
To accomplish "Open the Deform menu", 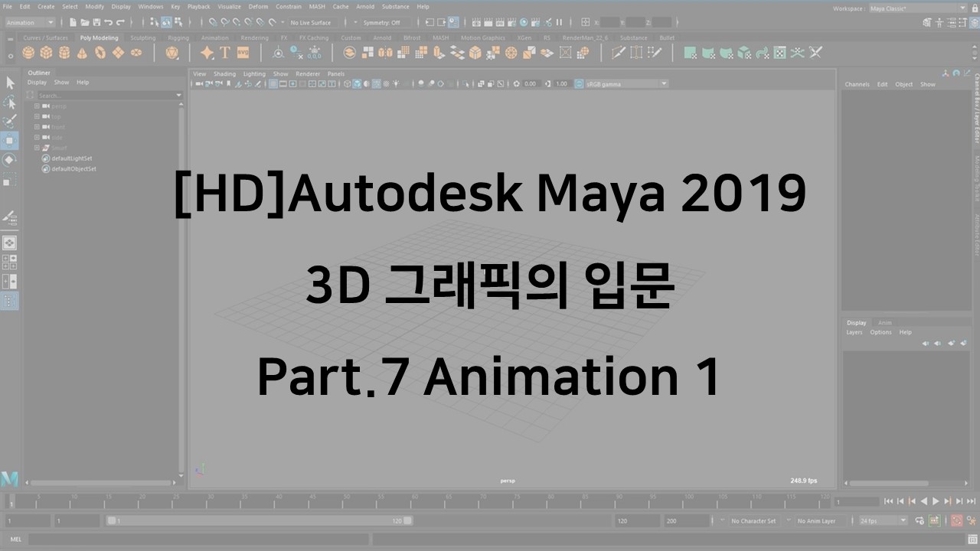I will pos(258,6).
